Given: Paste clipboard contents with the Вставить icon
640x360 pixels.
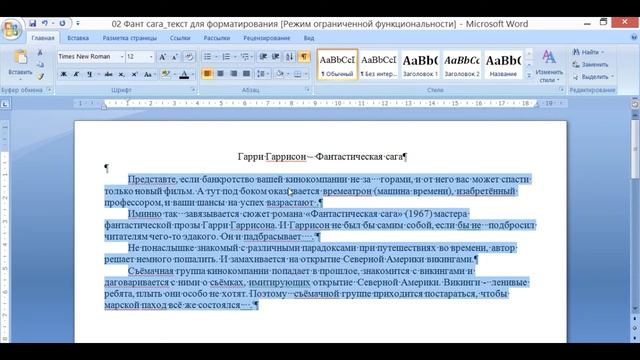Looking at the screenshot, I should click(x=20, y=57).
